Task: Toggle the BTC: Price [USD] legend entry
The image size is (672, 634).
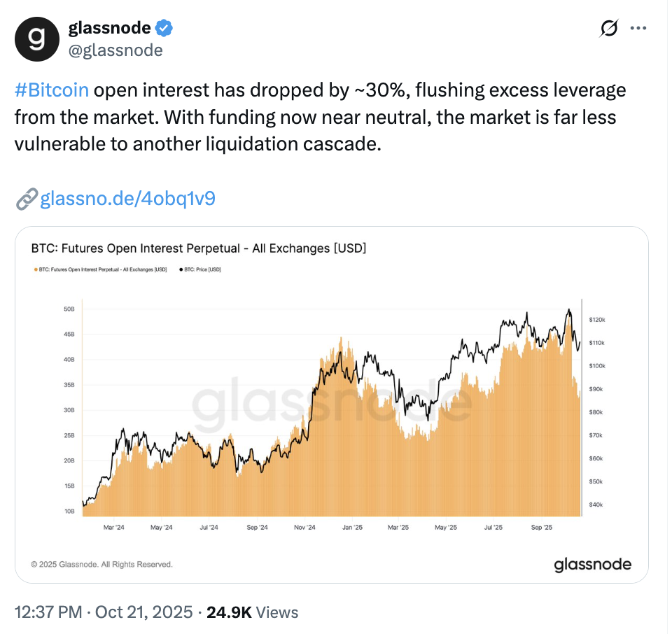Action: tap(202, 269)
